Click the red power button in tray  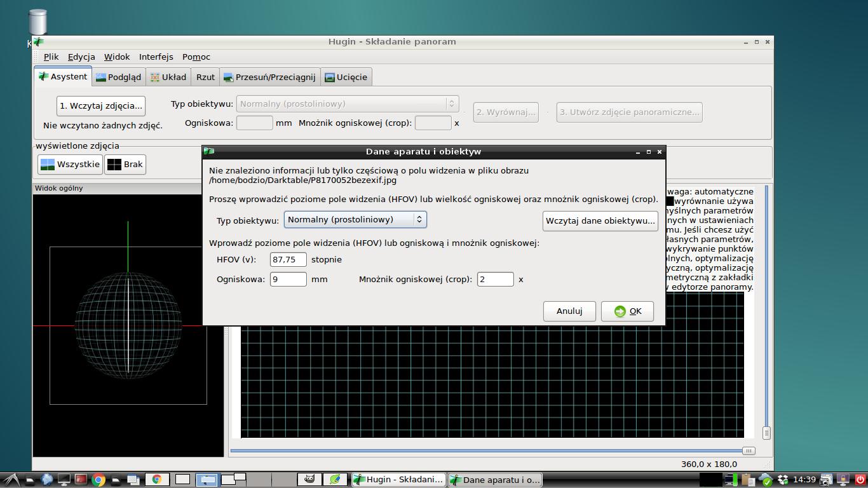tap(860, 479)
